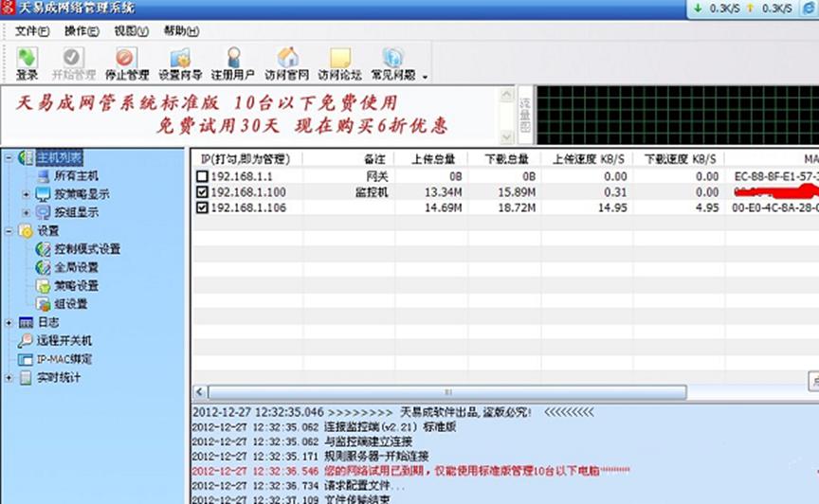Expand the 按组显示 tree node
Screen dimensions: 819x504
tap(27, 212)
